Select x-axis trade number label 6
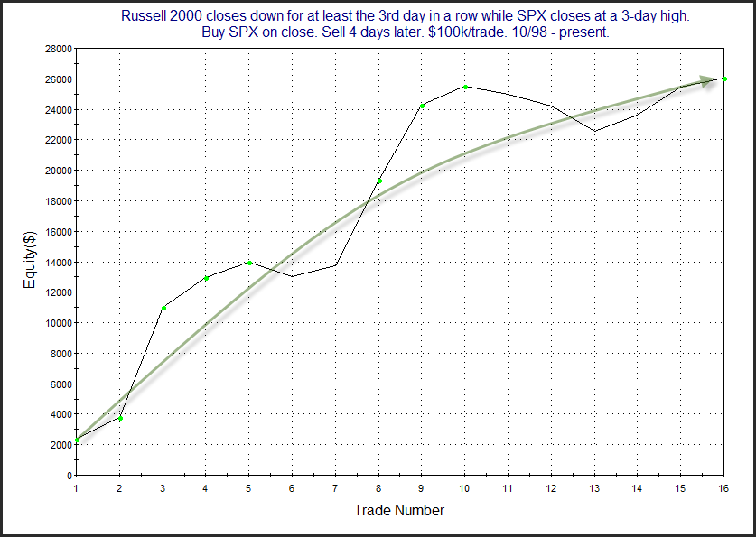The width and height of the screenshot is (756, 537). click(292, 488)
